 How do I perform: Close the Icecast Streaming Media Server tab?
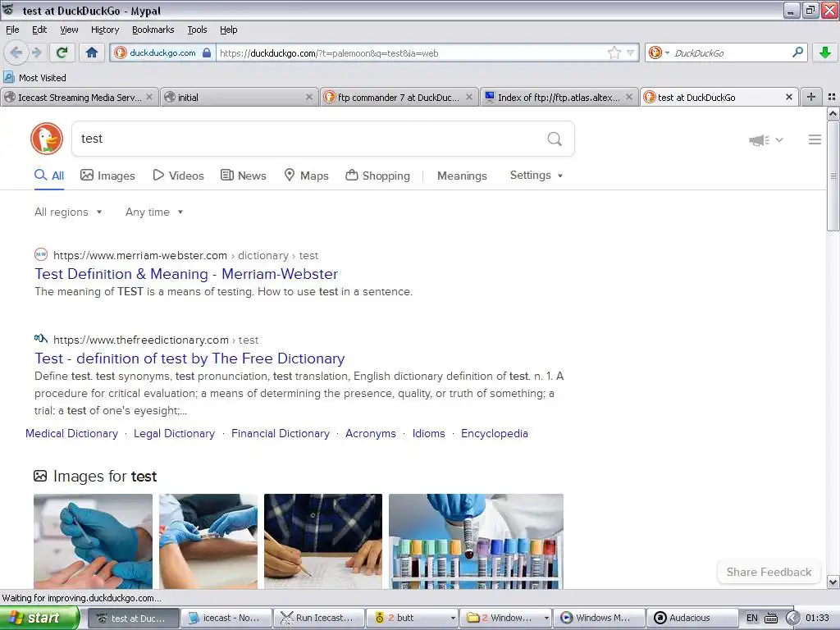coord(149,97)
